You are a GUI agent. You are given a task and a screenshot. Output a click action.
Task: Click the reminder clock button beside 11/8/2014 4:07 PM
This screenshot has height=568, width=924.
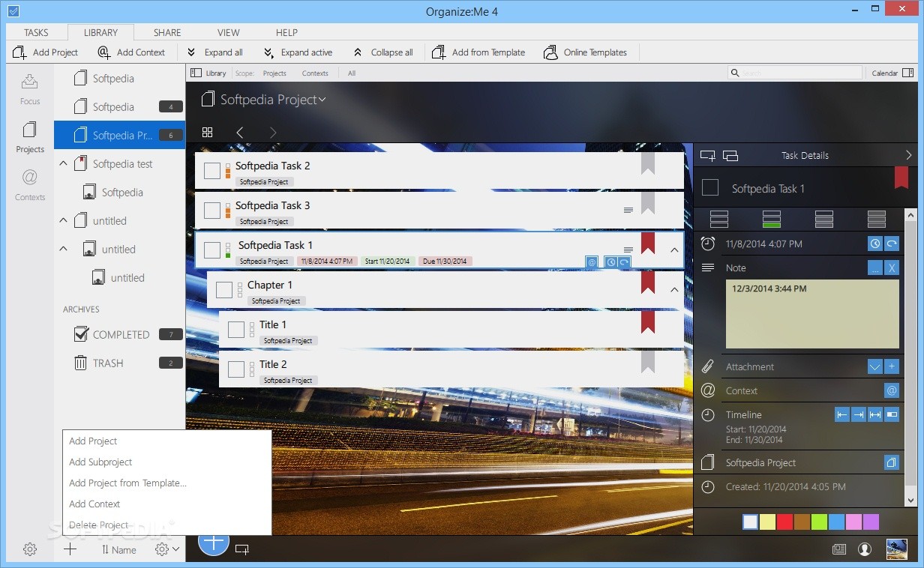point(875,244)
